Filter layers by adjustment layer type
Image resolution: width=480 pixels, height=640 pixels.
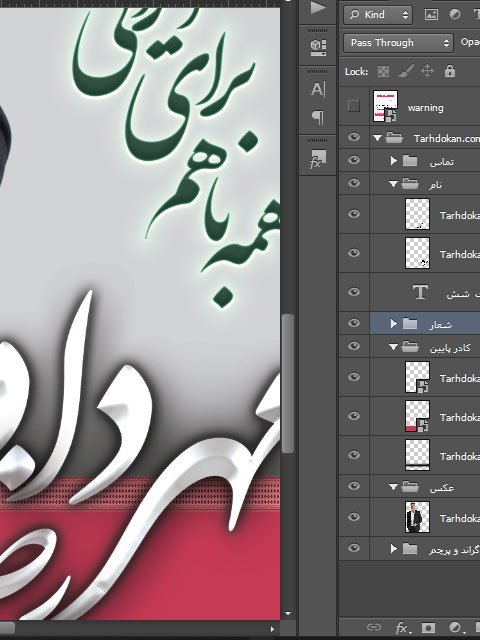click(x=455, y=15)
